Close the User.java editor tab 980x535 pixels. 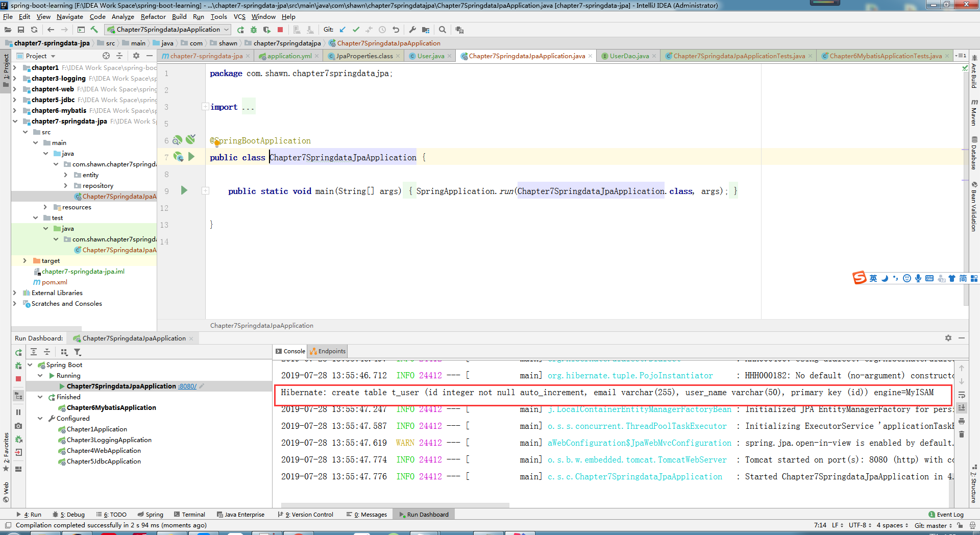click(x=450, y=56)
